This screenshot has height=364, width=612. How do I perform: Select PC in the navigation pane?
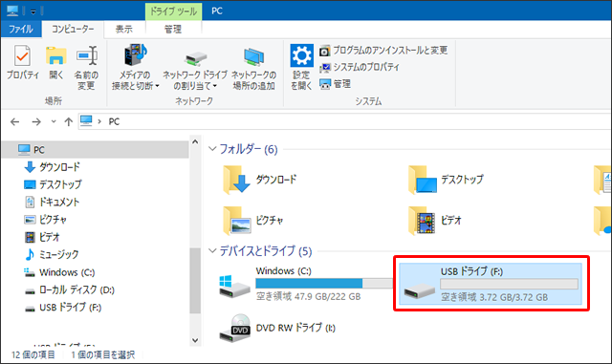[96, 149]
